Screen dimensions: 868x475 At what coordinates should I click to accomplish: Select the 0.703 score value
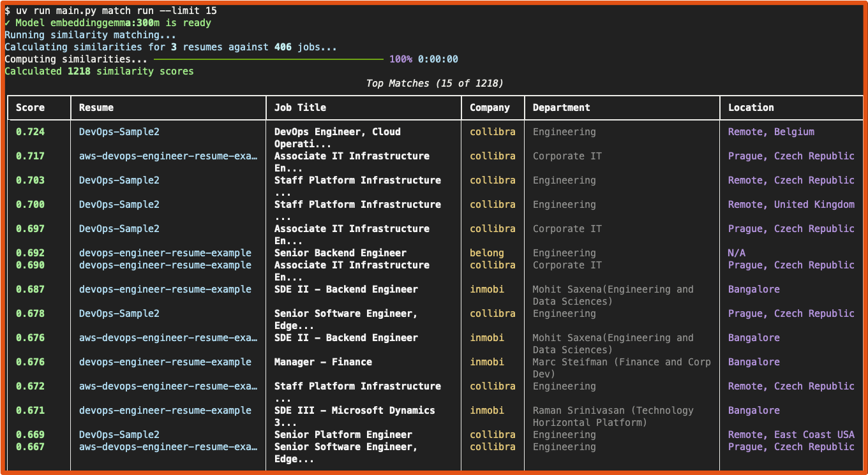click(x=30, y=180)
